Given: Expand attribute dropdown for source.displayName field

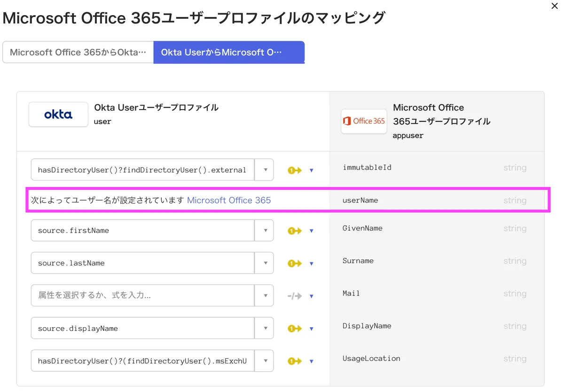Looking at the screenshot, I should pyautogui.click(x=265, y=329).
